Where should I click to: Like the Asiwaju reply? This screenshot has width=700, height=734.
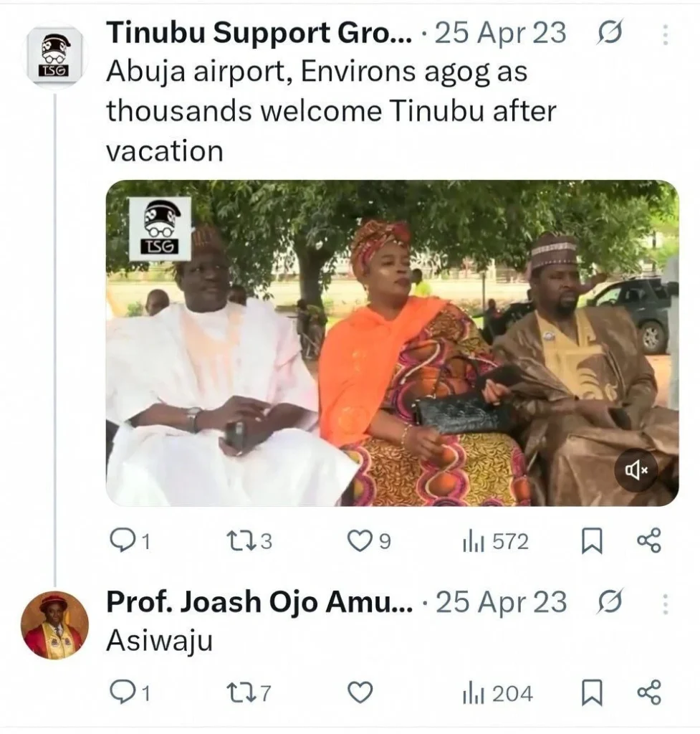[x=360, y=693]
